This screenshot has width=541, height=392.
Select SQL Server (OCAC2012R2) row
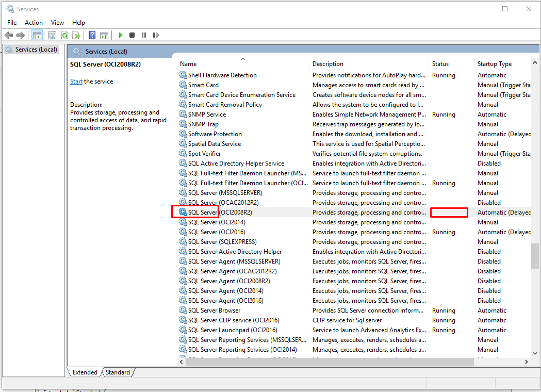pyautogui.click(x=355, y=203)
